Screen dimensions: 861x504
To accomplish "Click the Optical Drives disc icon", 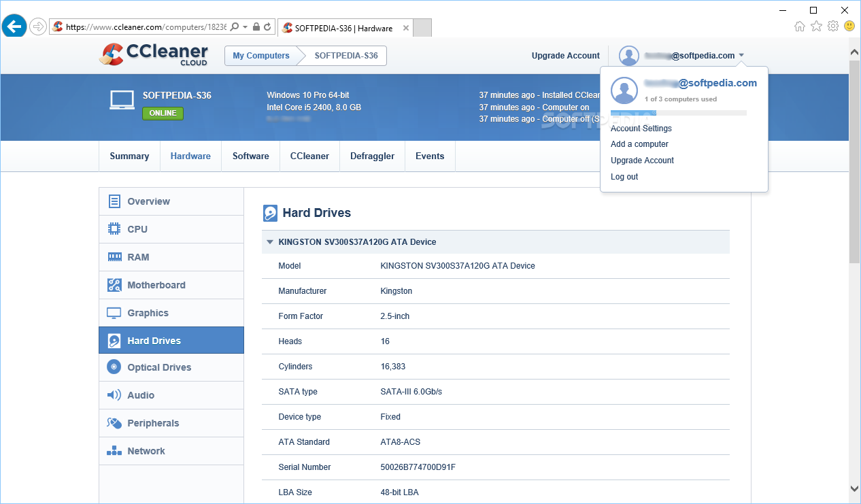I will click(114, 367).
